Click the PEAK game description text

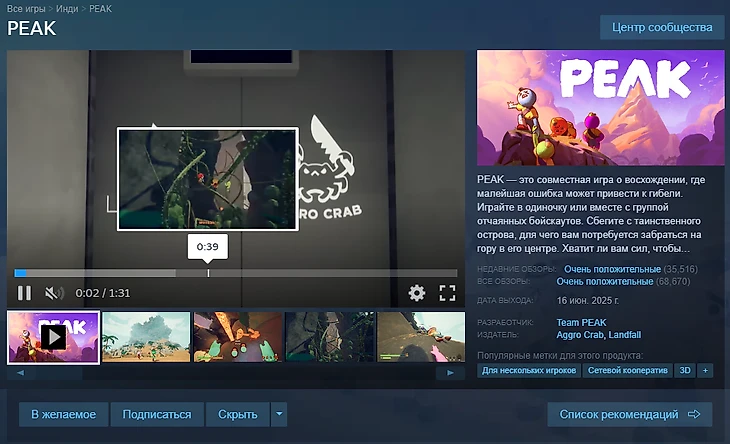click(591, 214)
